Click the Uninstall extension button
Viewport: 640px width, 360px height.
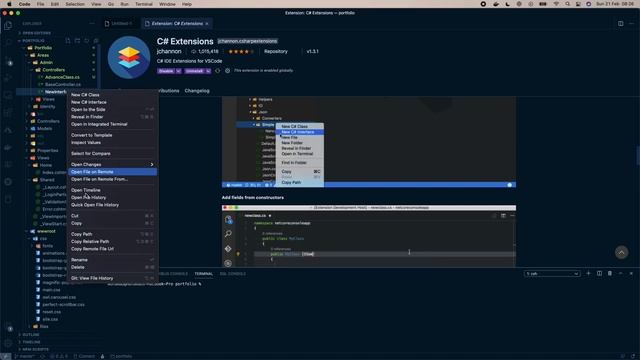point(195,71)
